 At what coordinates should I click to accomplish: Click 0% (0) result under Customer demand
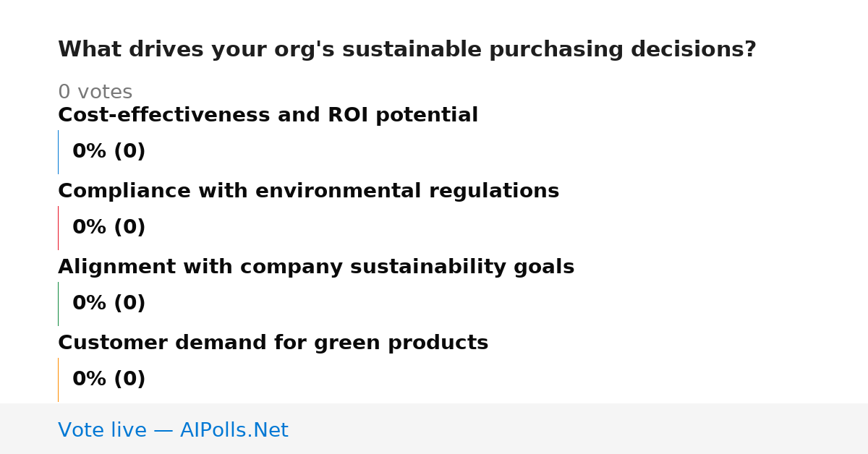point(109,379)
